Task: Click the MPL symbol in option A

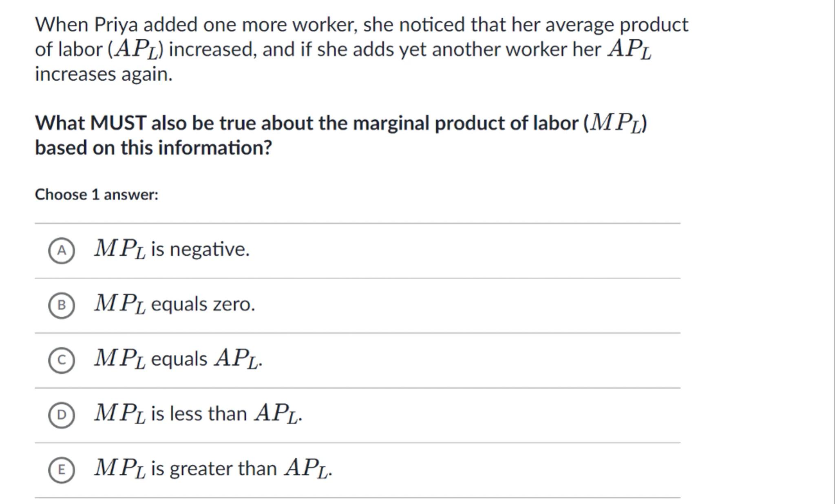Action: [x=119, y=248]
